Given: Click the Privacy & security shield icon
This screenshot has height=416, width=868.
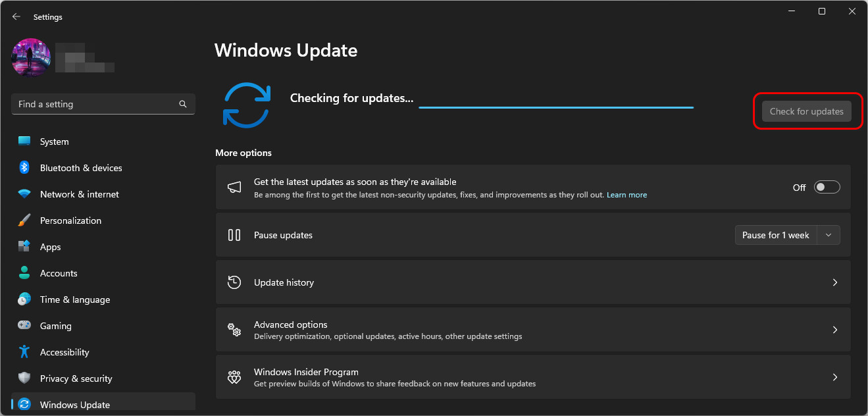Looking at the screenshot, I should [24, 378].
